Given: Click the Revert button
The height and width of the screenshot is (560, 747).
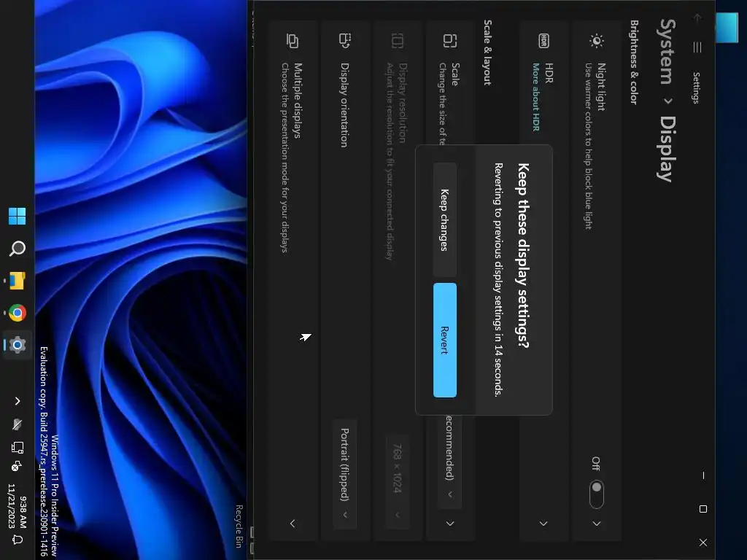Looking at the screenshot, I should (445, 340).
